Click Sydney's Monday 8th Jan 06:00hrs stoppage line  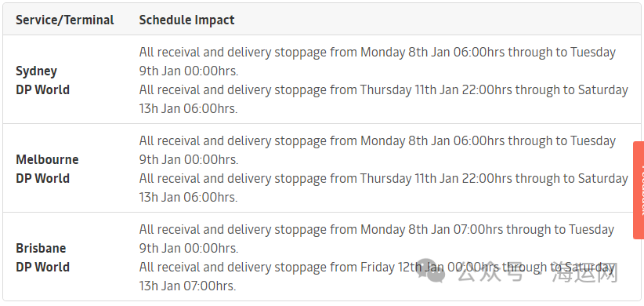[x=377, y=53]
